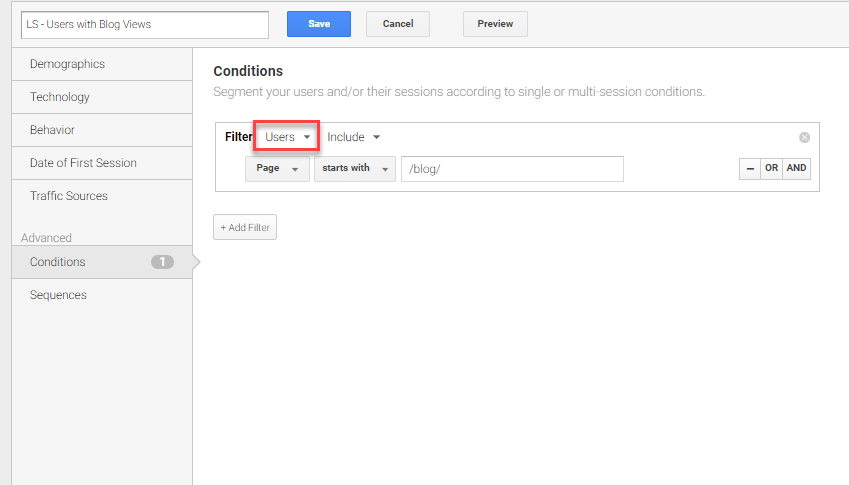Open the Sequences section
Screen dimensions: 849x485
point(58,295)
